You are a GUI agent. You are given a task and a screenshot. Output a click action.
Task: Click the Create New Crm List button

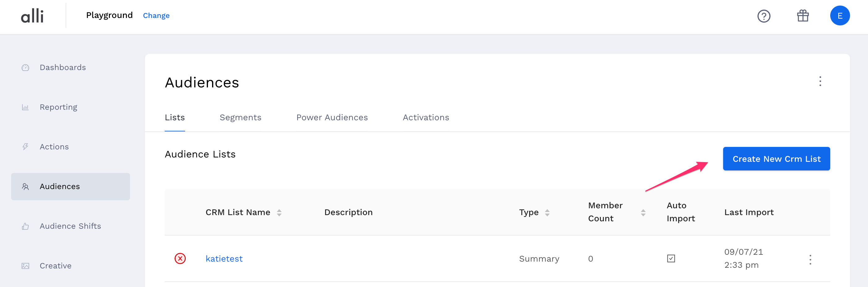pos(776,158)
